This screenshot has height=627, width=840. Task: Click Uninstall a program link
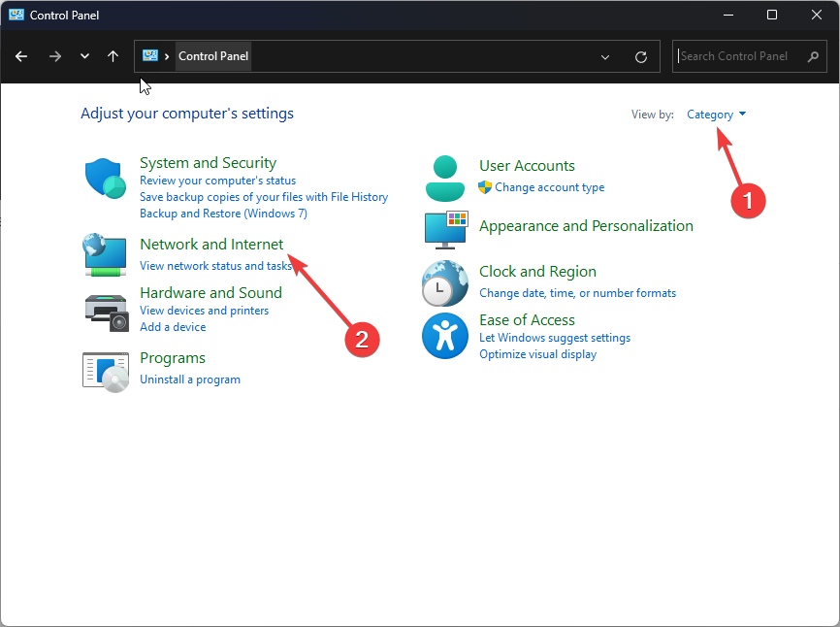[190, 379]
